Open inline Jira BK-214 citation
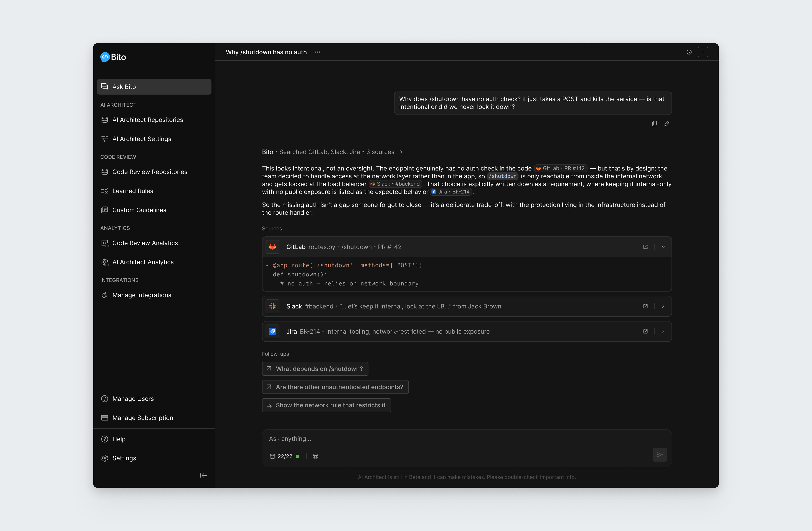Screen dimensions: 812x531 (x=451, y=192)
